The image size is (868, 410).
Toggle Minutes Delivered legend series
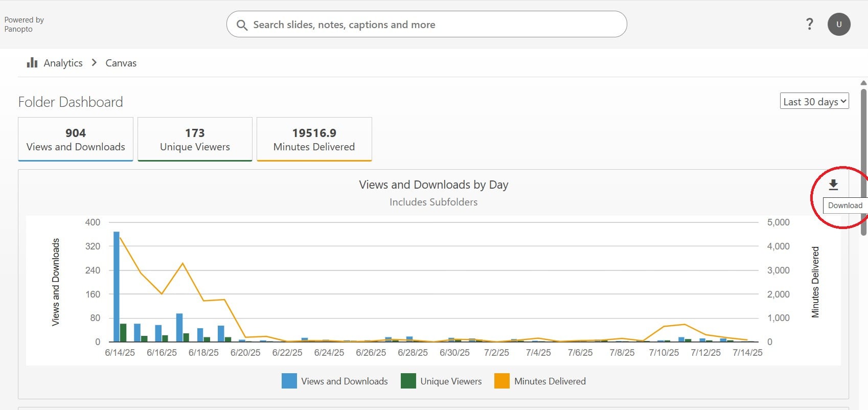click(540, 381)
